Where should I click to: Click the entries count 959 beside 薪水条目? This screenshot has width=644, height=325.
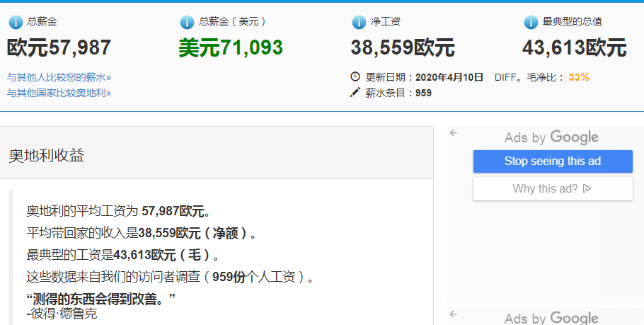pyautogui.click(x=423, y=93)
